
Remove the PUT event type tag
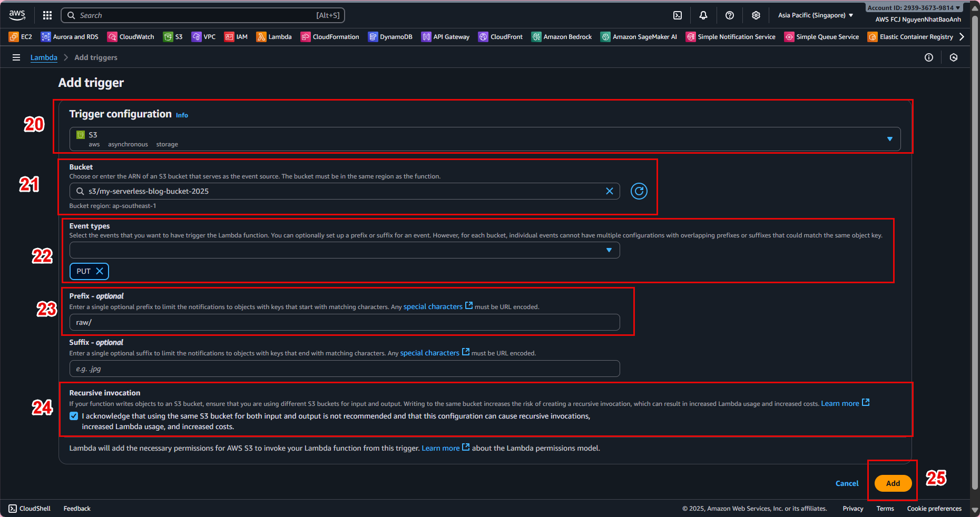100,271
